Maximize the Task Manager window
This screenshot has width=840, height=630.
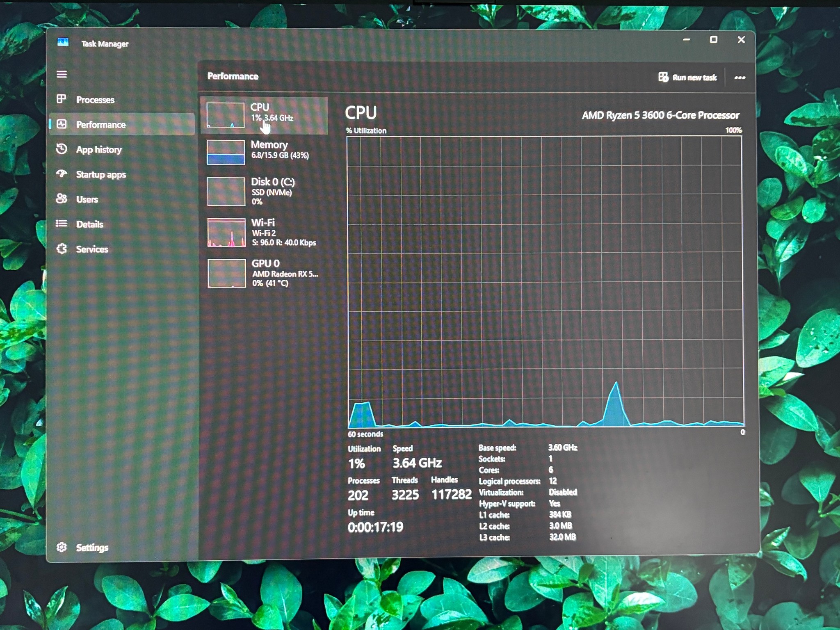714,39
